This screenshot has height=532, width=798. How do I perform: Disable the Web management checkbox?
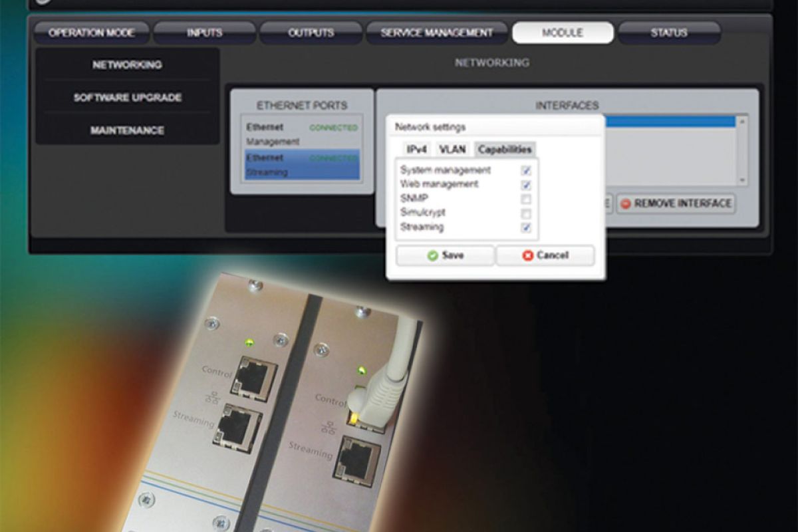[x=526, y=185]
